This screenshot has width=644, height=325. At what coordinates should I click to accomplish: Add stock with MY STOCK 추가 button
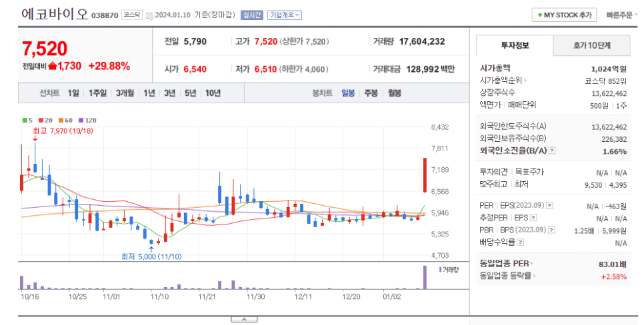pyautogui.click(x=564, y=15)
